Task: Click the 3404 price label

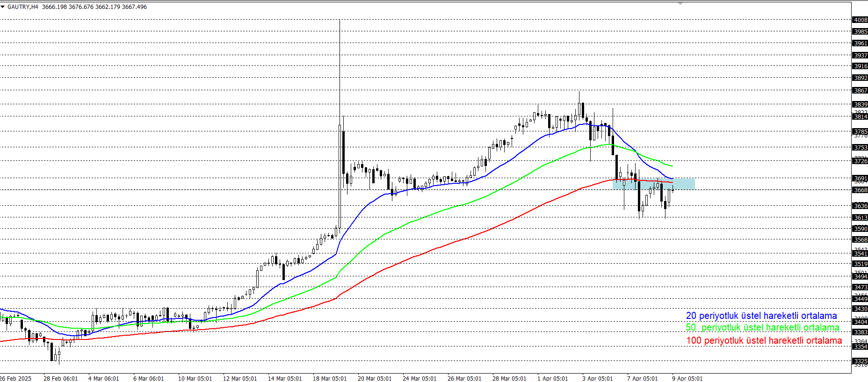Action: (x=861, y=322)
